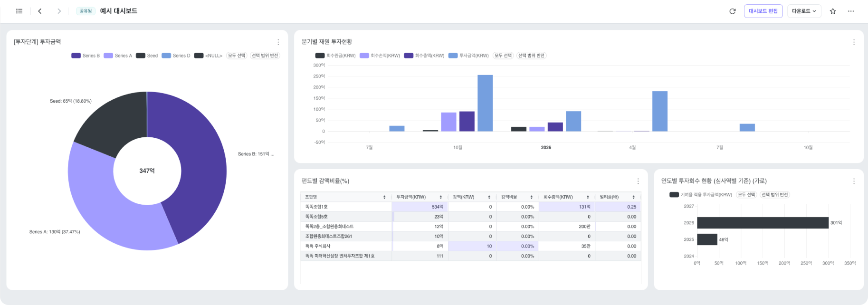868x305 pixels.
Task: Open the 다운로드 dropdown
Action: click(x=804, y=11)
